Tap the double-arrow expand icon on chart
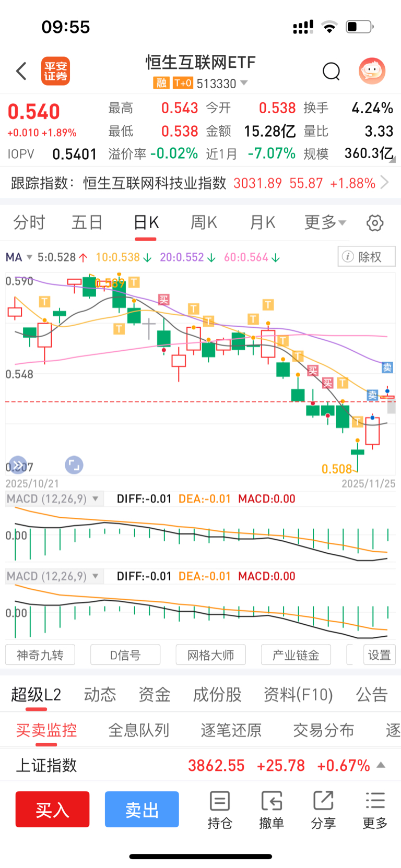This screenshot has height=868, width=401. [18, 465]
